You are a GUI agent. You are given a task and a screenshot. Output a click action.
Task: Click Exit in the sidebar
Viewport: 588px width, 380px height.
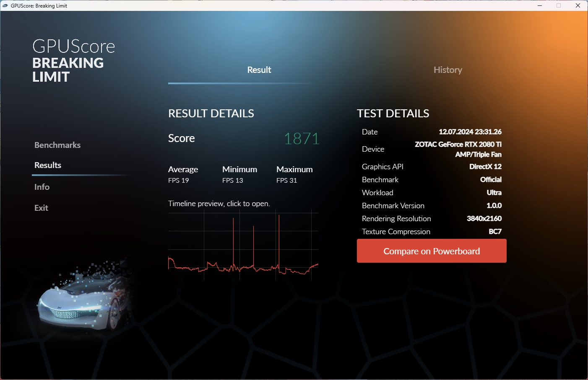pyautogui.click(x=41, y=208)
